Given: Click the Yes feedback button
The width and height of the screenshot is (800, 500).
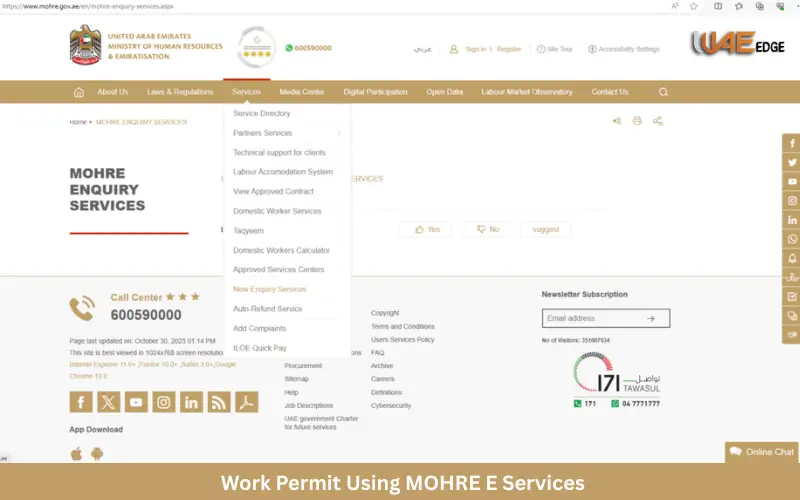Looking at the screenshot, I should (428, 230).
